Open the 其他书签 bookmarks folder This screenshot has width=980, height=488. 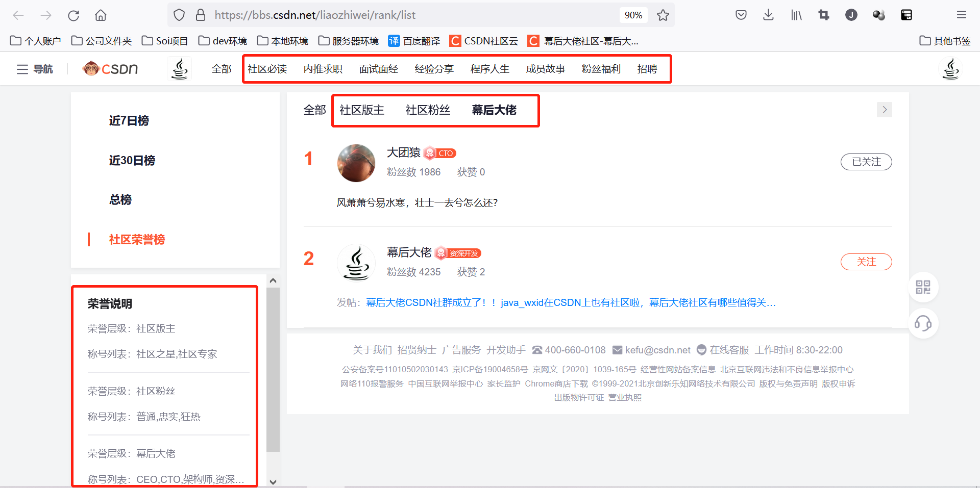click(x=945, y=41)
